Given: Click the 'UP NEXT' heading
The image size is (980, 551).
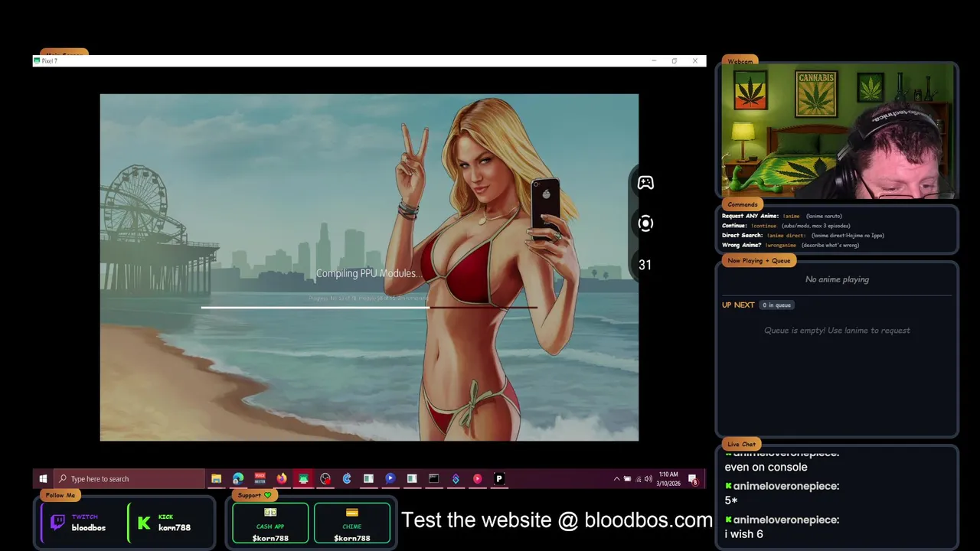Looking at the screenshot, I should click(x=738, y=305).
